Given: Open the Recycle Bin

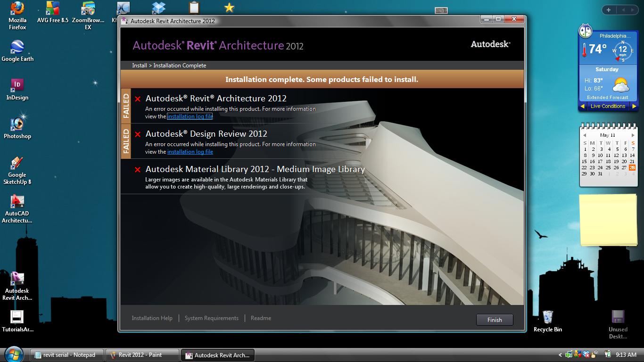Looking at the screenshot, I should (x=548, y=321).
